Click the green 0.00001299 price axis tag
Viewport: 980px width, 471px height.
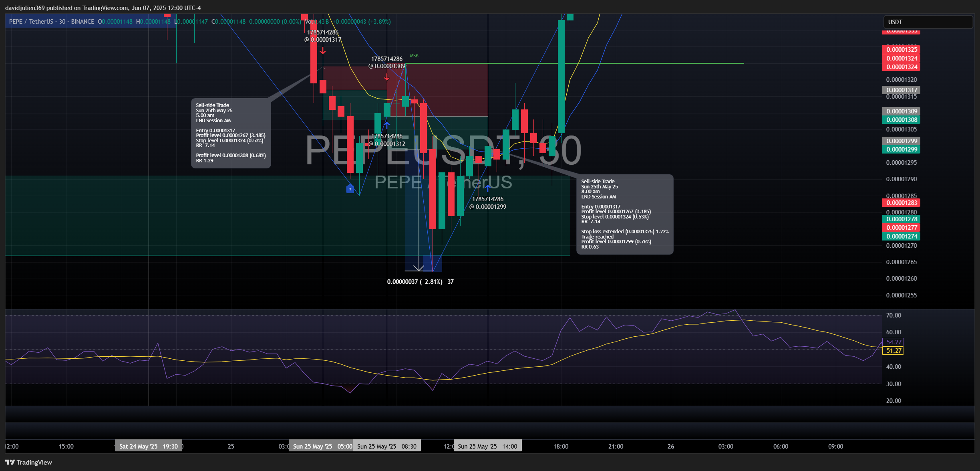click(x=901, y=150)
